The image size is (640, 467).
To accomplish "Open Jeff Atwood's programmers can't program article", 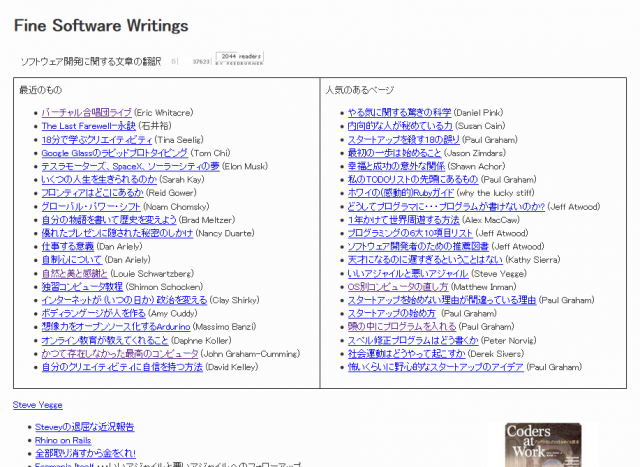I will (x=446, y=207).
